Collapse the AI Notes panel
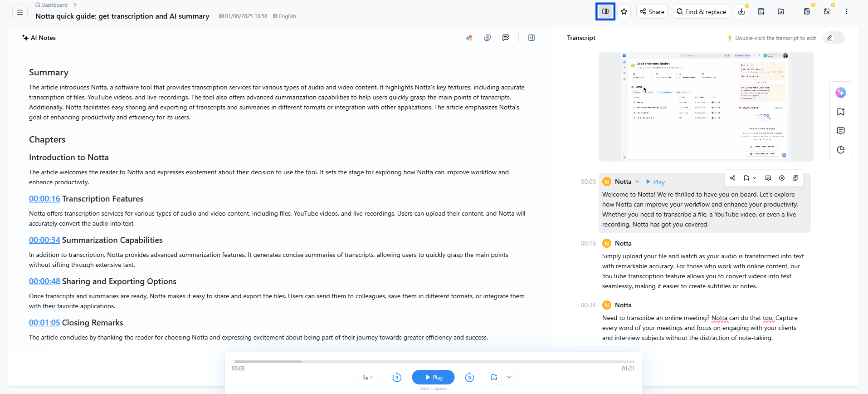This screenshot has width=868, height=394. 532,38
